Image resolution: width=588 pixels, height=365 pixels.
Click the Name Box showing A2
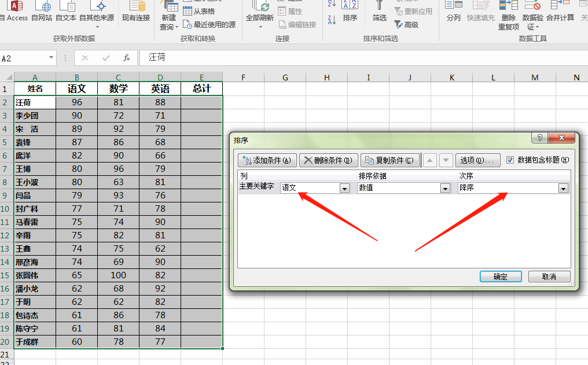(24, 58)
